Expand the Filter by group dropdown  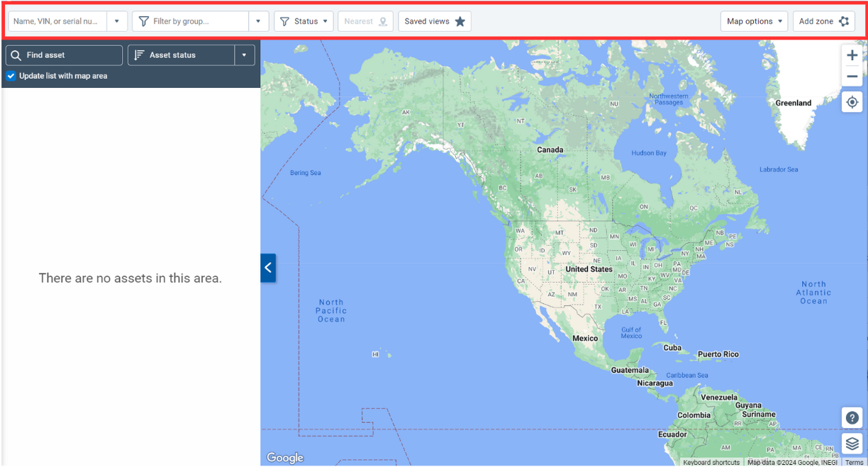click(x=258, y=21)
